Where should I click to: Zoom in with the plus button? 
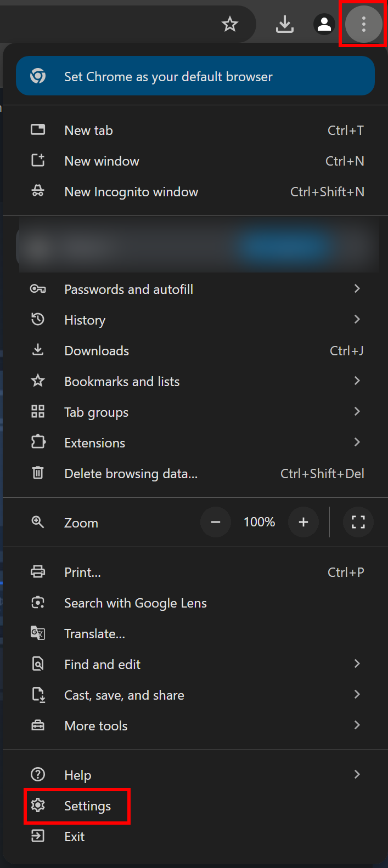tap(303, 522)
